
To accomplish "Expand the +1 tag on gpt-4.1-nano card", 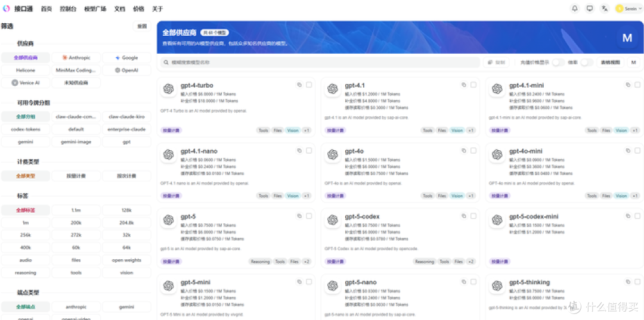I will (306, 196).
